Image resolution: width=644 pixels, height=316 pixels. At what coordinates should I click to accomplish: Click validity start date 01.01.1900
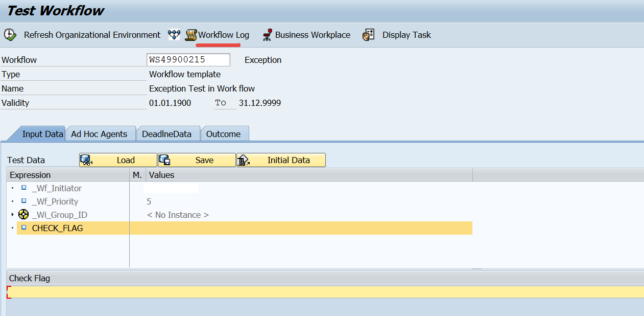pyautogui.click(x=170, y=103)
